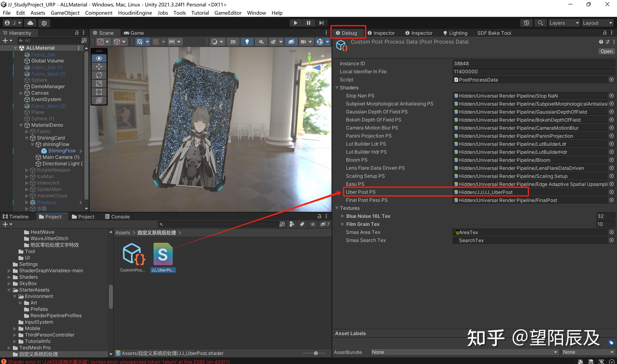The width and height of the screenshot is (617, 364).
Task: Pause the game with the Pause button
Action: pos(309,23)
